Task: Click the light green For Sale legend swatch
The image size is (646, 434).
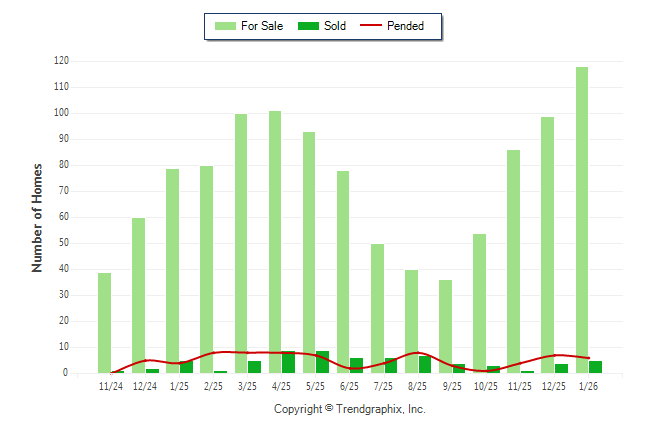Action: pos(224,26)
